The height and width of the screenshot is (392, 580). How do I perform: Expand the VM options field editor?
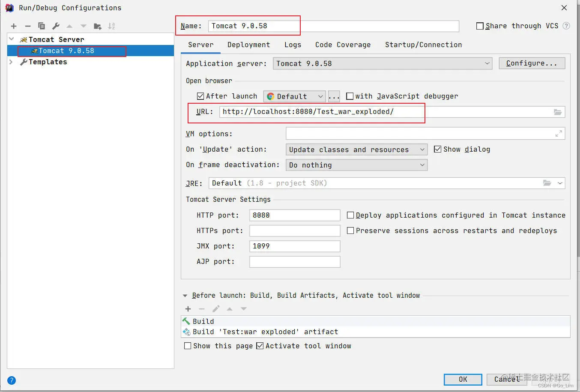coord(559,134)
